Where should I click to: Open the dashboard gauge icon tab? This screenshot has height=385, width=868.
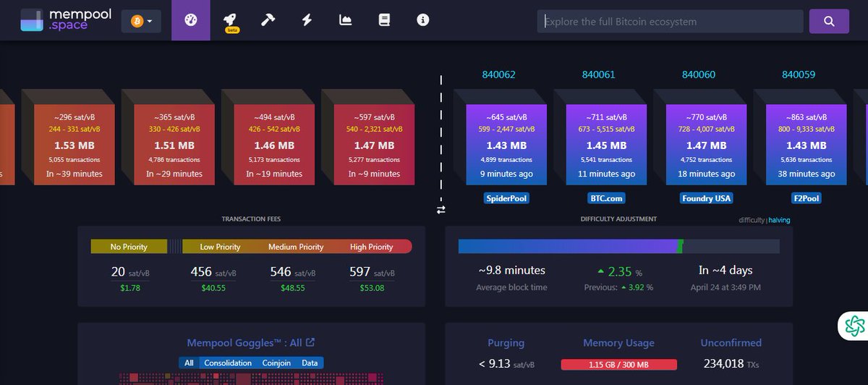pos(190,20)
